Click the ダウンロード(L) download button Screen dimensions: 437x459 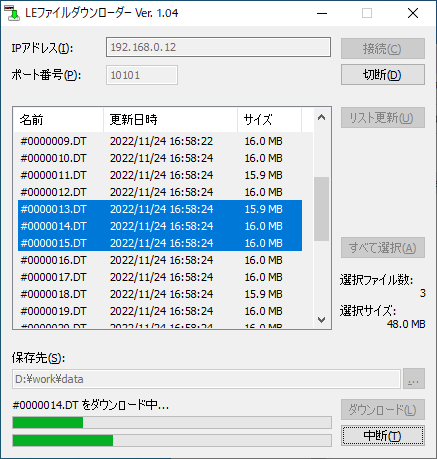pyautogui.click(x=383, y=409)
